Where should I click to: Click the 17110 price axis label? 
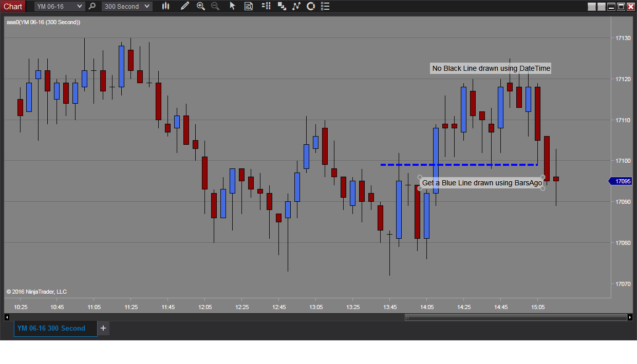click(623, 120)
